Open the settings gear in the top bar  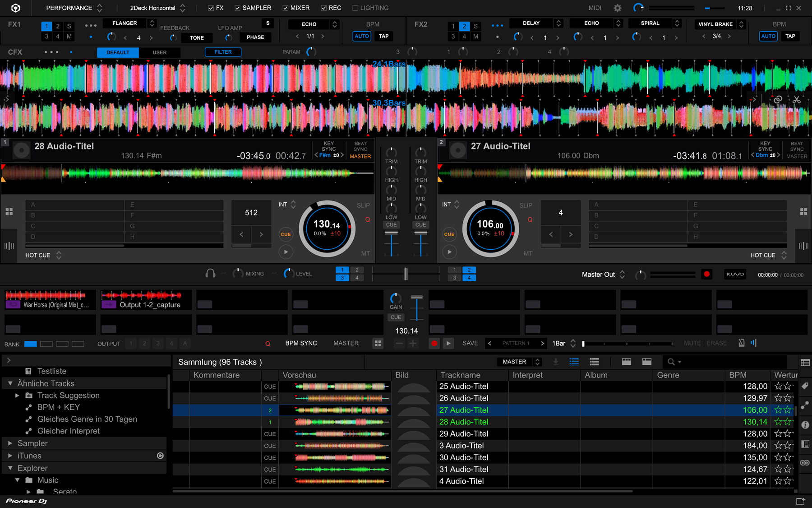(x=617, y=8)
